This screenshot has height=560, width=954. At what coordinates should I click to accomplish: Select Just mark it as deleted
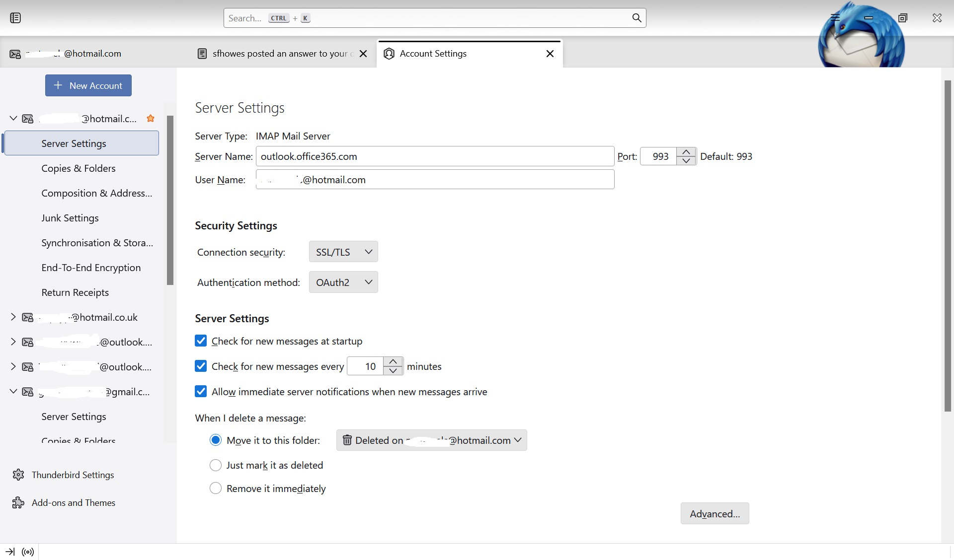(x=216, y=465)
